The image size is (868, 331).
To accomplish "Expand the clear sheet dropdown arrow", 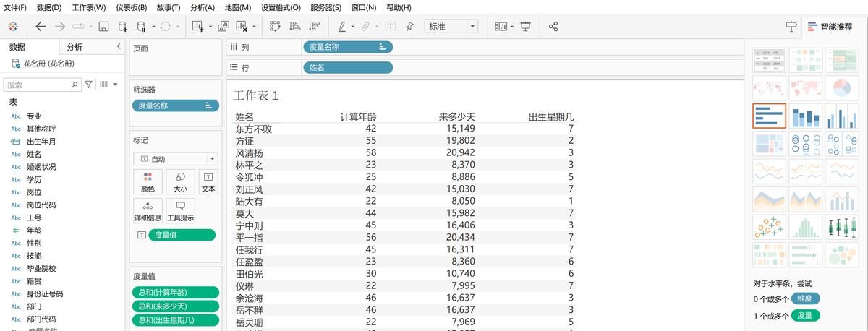I will point(253,27).
